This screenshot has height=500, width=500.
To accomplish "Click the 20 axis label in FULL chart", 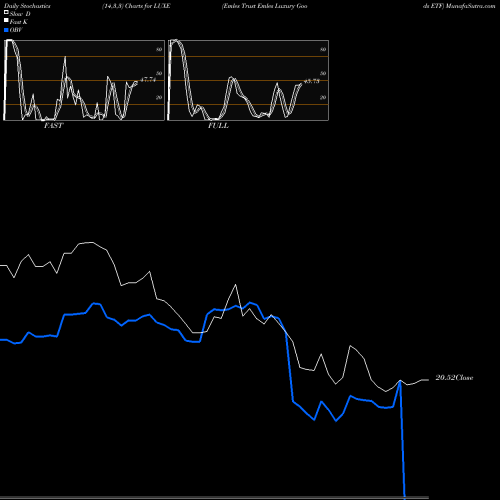I will (323, 97).
